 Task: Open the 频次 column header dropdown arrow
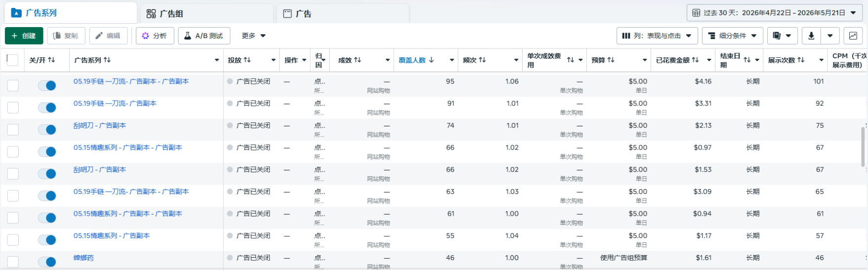516,60
